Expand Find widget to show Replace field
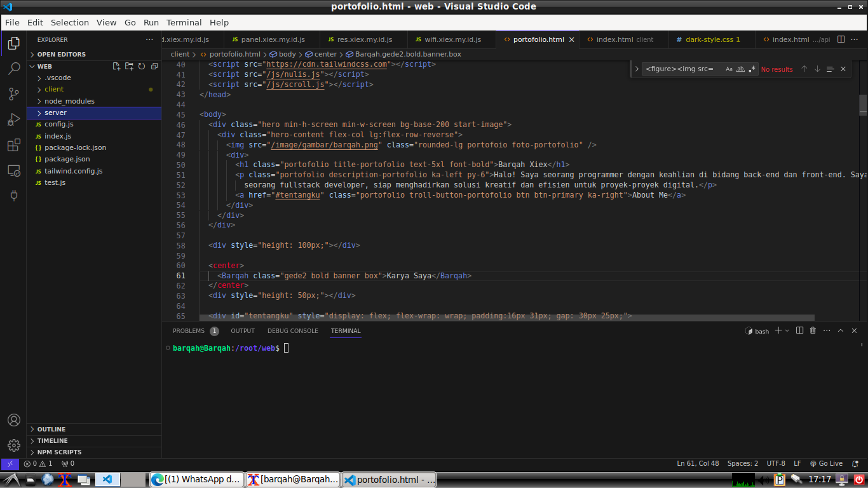Screen dimensions: 868x488 tap(638, 69)
